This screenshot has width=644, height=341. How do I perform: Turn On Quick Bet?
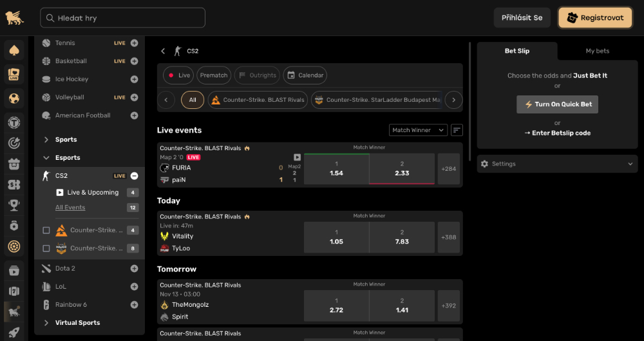(x=557, y=104)
